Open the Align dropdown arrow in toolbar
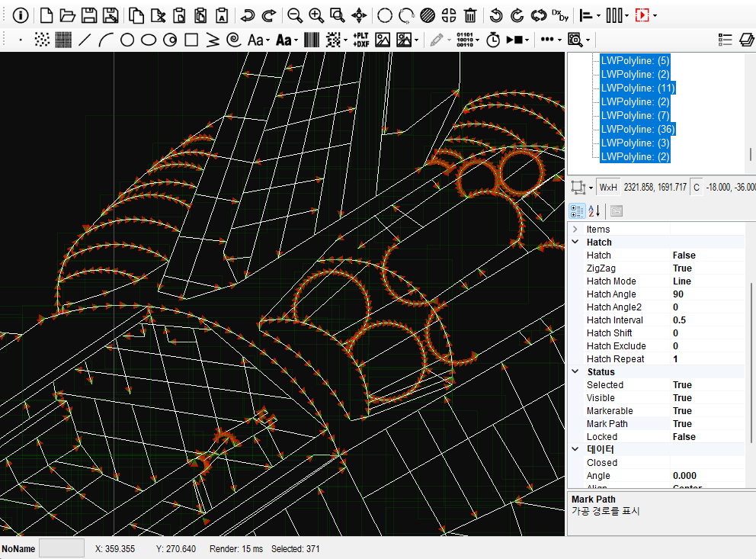The height and width of the screenshot is (559, 756). coord(599,15)
